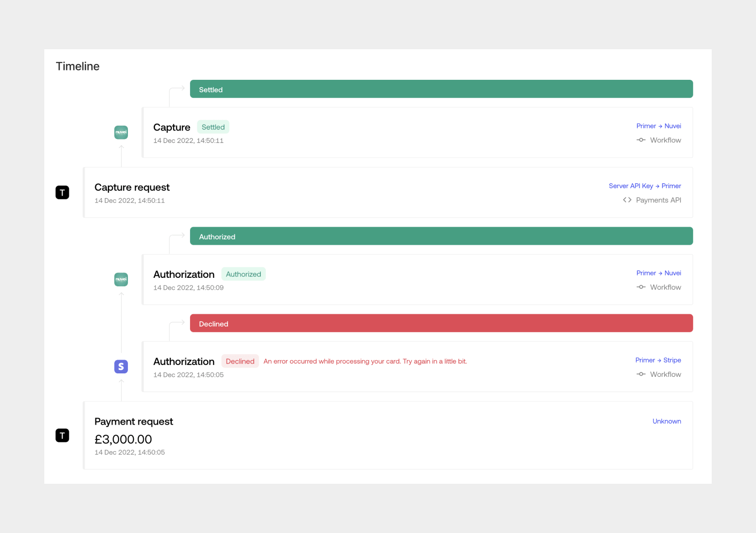Select the Capture heading

pos(172,127)
